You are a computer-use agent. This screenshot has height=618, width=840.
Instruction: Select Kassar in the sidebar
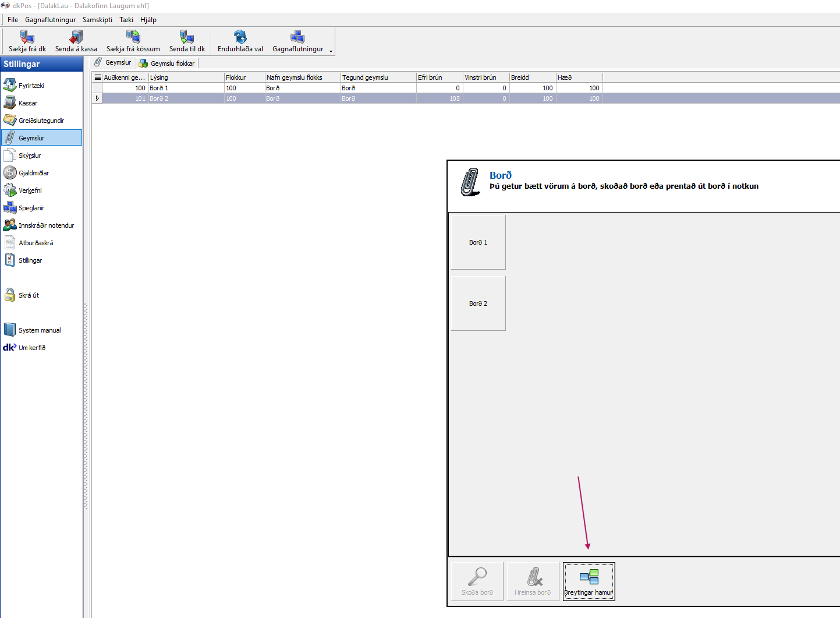tap(27, 103)
